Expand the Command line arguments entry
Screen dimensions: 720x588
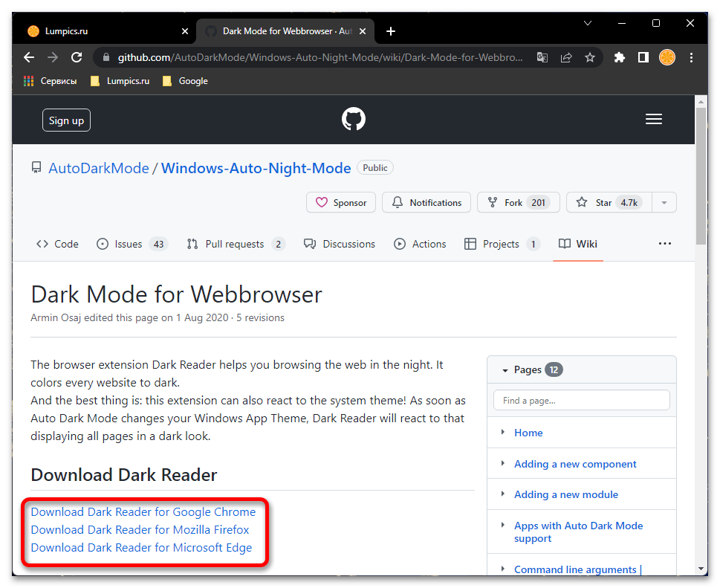pos(503,569)
